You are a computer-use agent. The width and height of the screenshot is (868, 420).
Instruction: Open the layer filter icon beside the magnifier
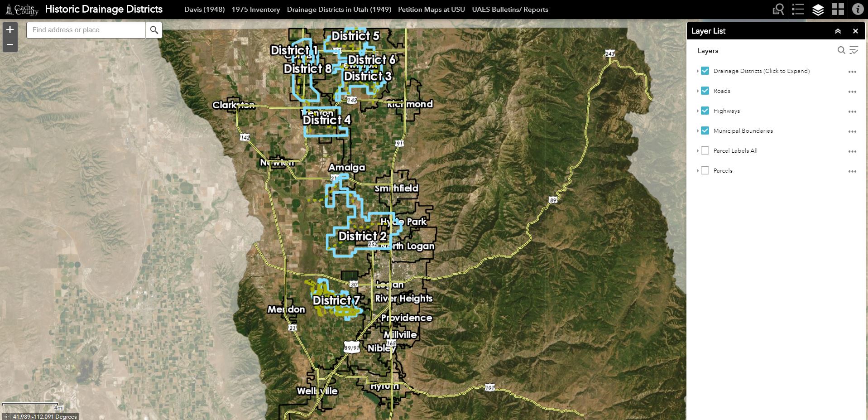coord(853,50)
